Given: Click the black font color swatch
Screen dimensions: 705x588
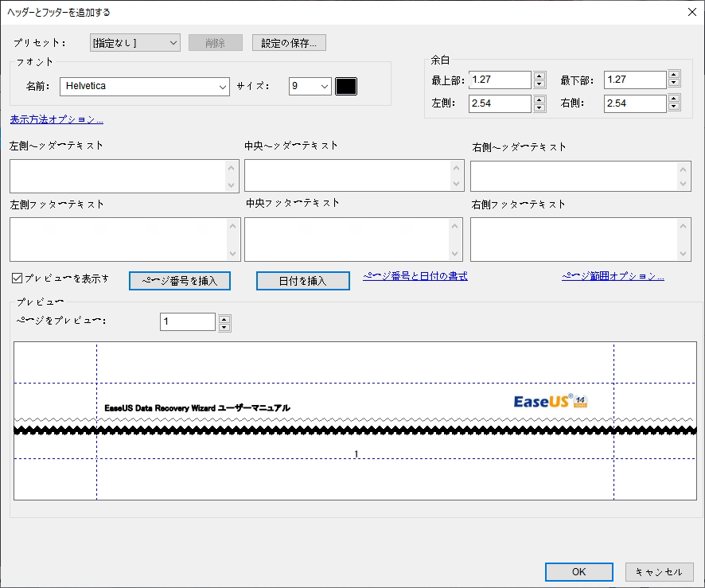Looking at the screenshot, I should point(346,86).
